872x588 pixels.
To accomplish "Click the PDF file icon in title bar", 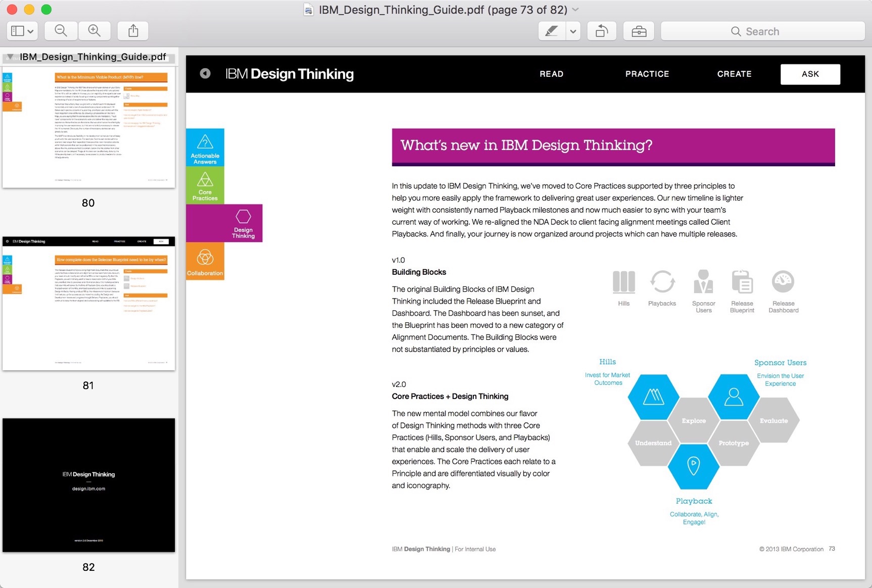I will coord(309,10).
